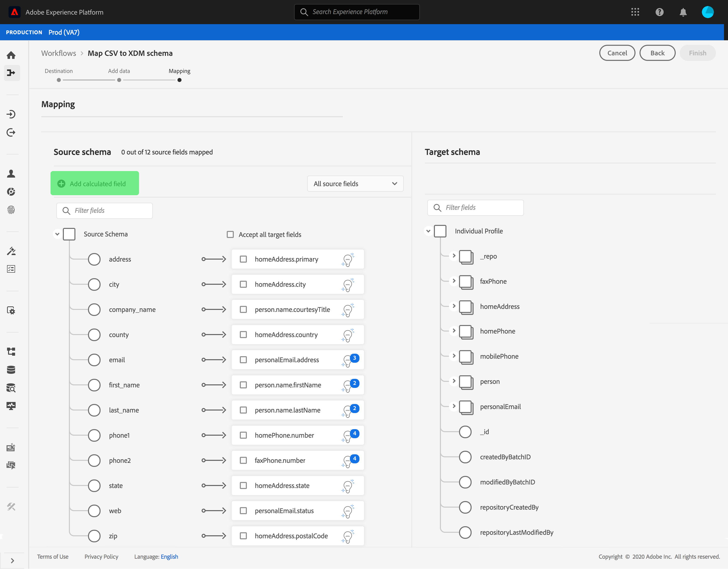Screen dimensions: 728x569
Task: Click the suggestion lightbulb for homePhone.number
Action: 348,436
